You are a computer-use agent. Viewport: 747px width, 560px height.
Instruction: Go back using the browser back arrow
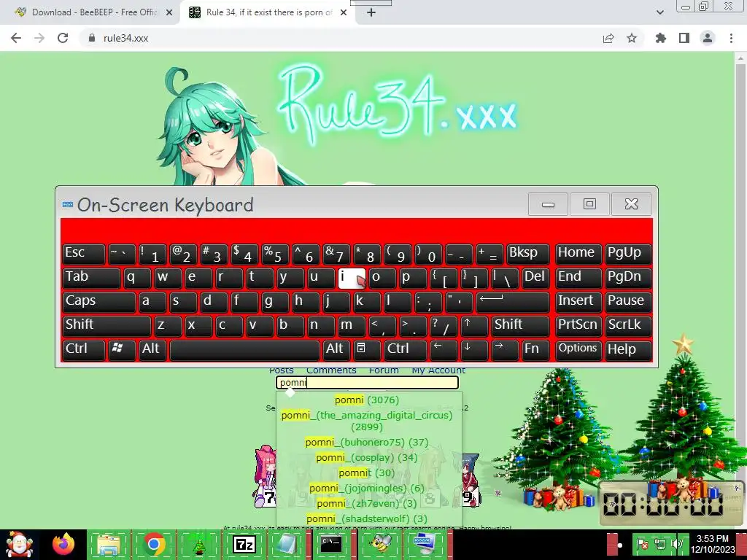(16, 38)
